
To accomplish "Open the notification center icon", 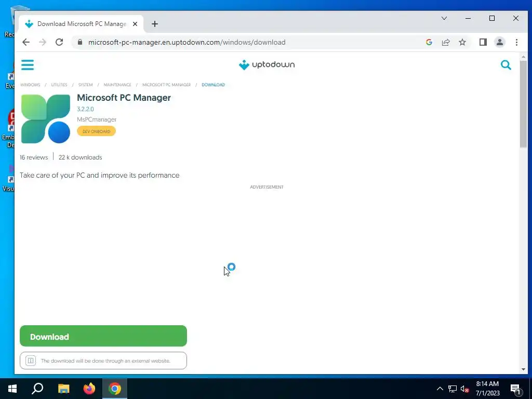I will click(x=516, y=389).
